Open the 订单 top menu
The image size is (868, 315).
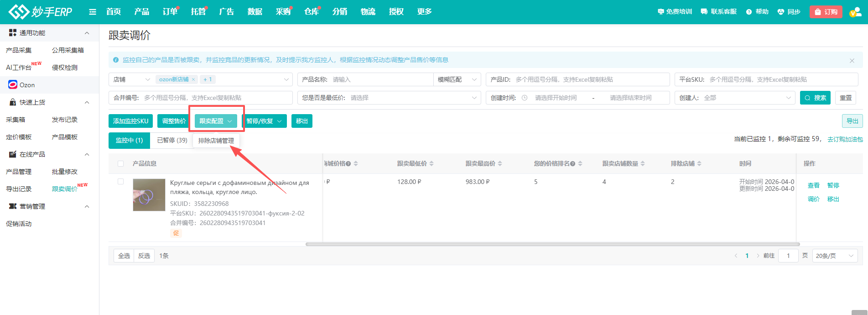point(170,12)
